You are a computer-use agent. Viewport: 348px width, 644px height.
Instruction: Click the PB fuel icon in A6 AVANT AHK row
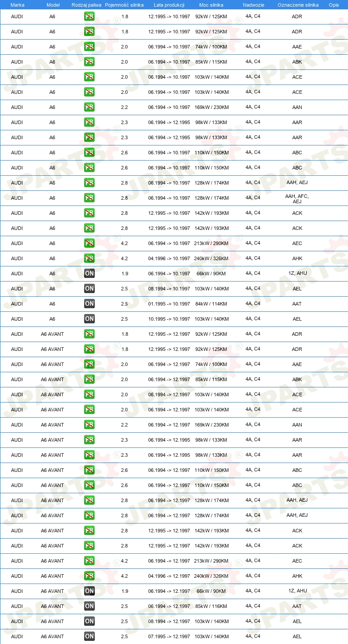89,576
